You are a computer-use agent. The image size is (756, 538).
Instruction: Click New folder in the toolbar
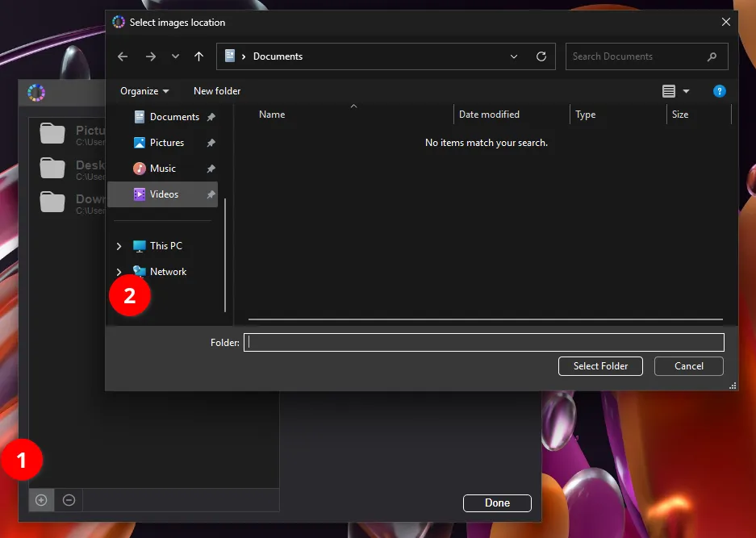(x=217, y=91)
